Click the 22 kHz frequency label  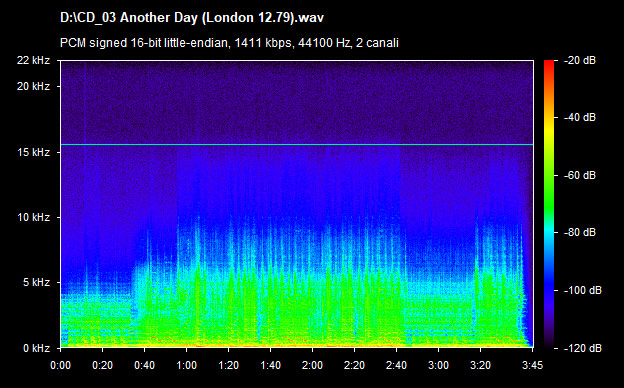(33, 60)
